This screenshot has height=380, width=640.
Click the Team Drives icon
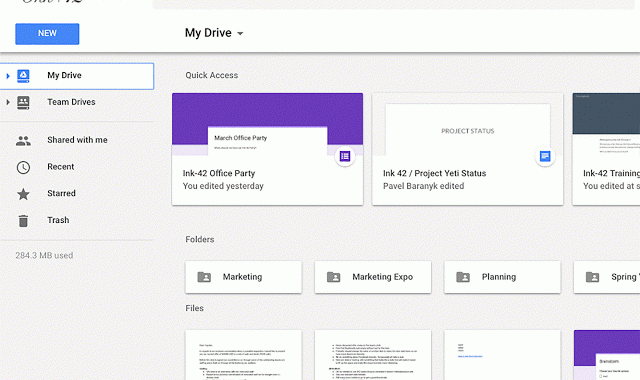(23, 102)
